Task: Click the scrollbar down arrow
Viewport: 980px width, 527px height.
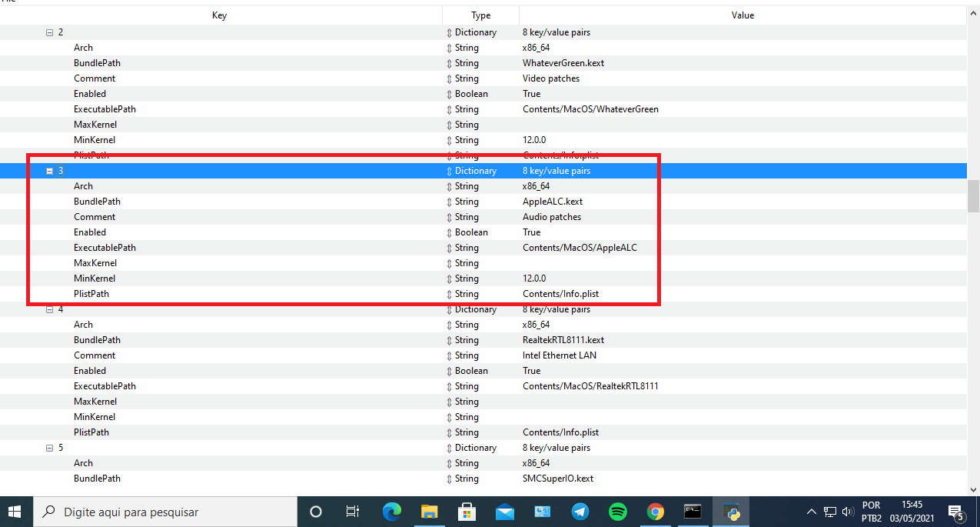Action: [973, 489]
